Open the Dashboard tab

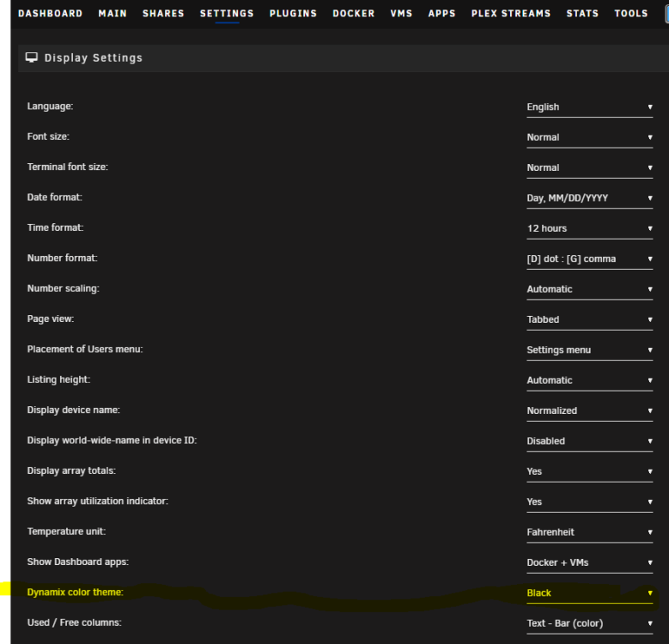coord(51,14)
